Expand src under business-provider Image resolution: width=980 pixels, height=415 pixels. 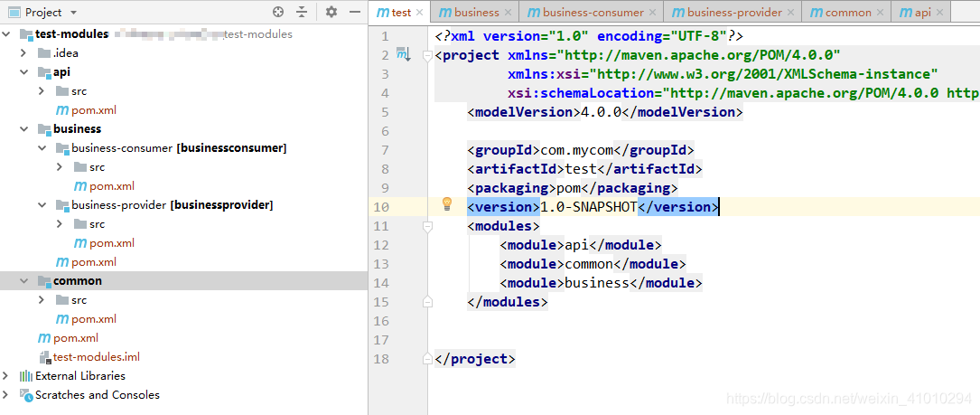(x=60, y=224)
